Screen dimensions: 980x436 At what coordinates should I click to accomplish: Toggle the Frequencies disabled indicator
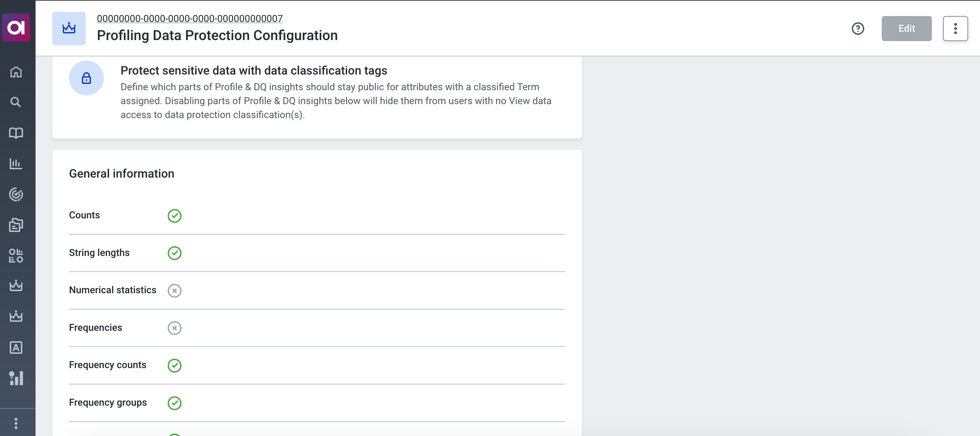pos(174,328)
